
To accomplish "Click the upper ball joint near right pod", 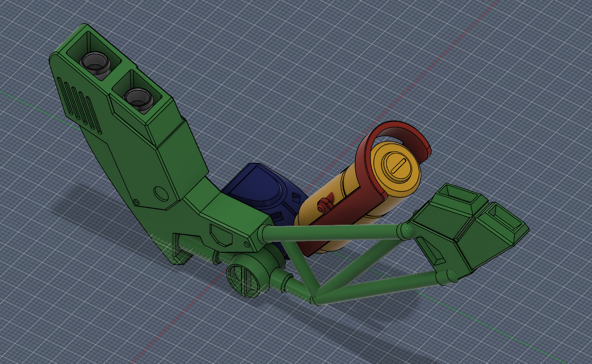I will pos(406,232).
